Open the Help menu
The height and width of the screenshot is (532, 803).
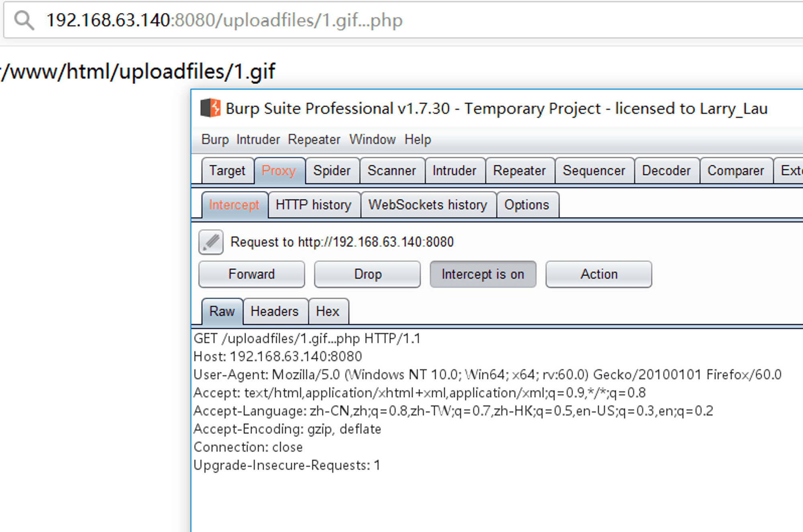click(418, 140)
